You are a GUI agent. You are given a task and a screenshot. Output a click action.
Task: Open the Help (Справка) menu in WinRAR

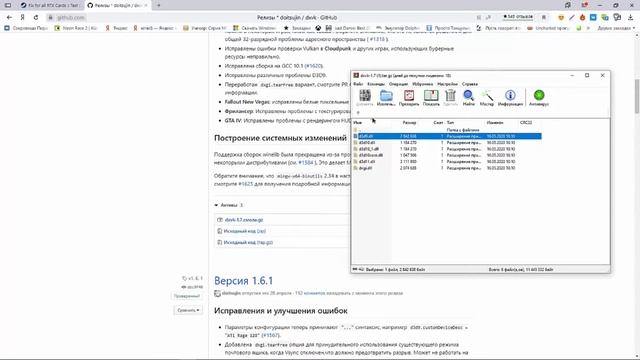tap(470, 84)
